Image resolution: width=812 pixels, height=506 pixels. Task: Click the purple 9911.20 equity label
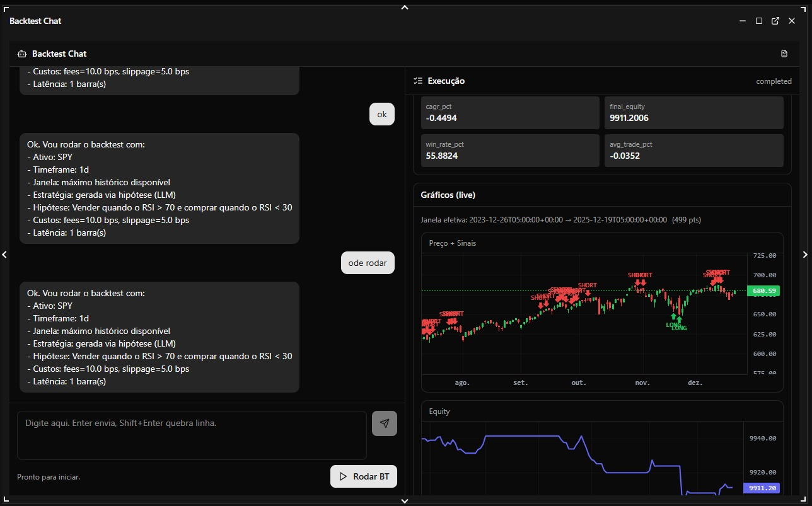click(x=762, y=488)
